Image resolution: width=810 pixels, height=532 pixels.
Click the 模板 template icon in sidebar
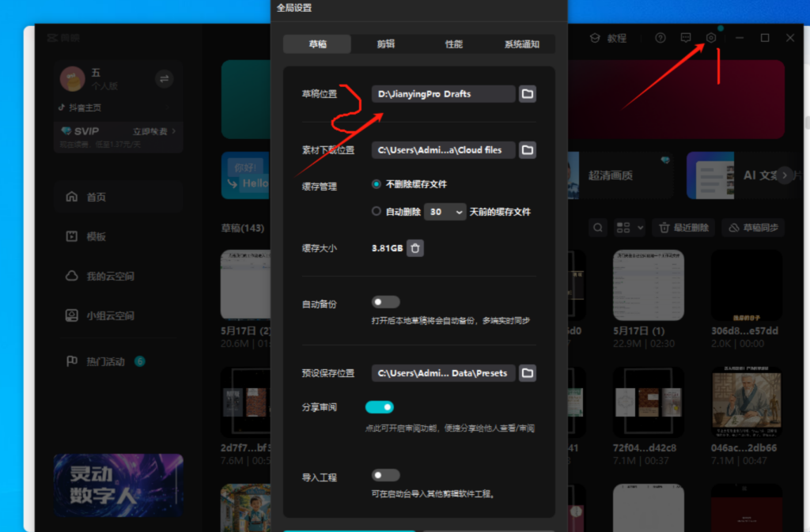(72, 236)
